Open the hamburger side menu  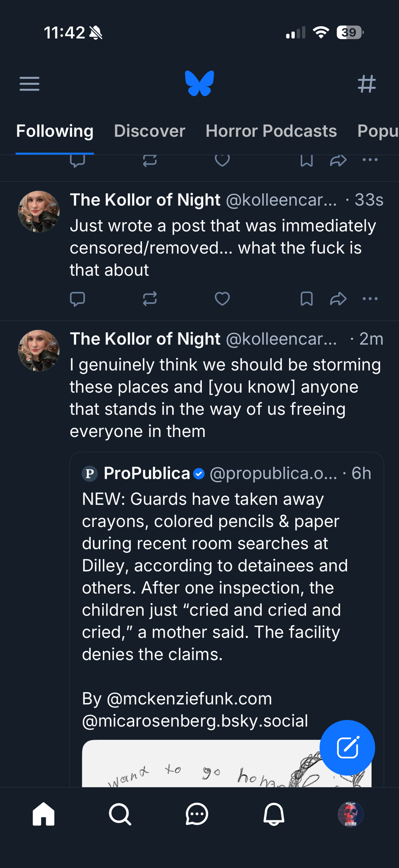click(x=30, y=84)
